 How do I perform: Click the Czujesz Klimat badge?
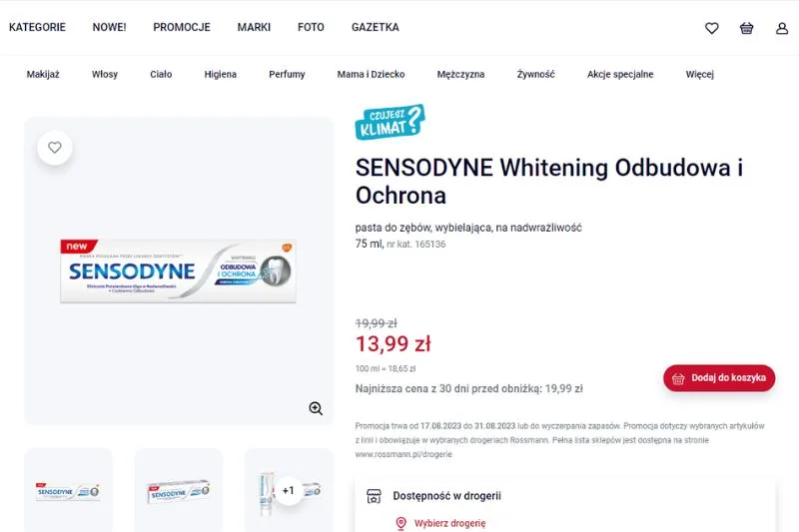[390, 123]
